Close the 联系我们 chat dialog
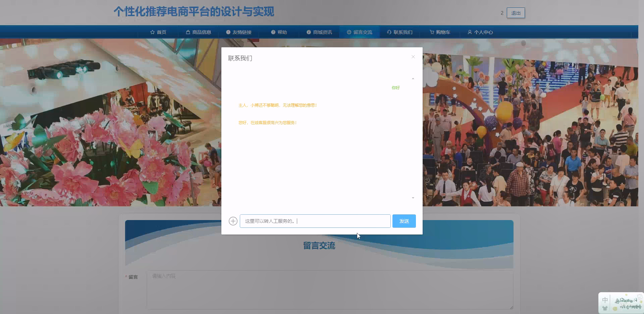The image size is (644, 314). (x=413, y=57)
